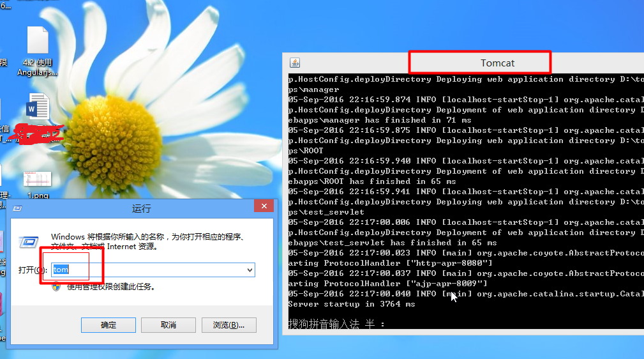Click the administrator shield icon in the Run dialog

pos(56,287)
